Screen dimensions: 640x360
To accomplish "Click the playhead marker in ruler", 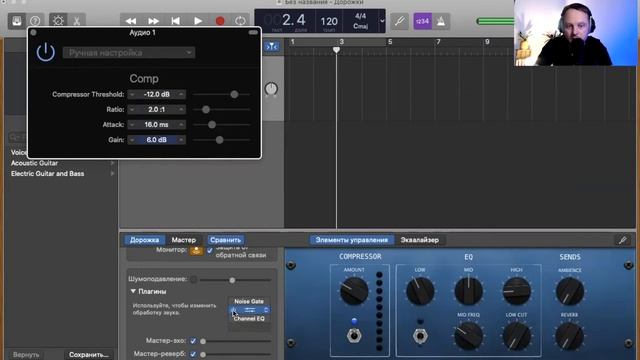I will click(336, 50).
